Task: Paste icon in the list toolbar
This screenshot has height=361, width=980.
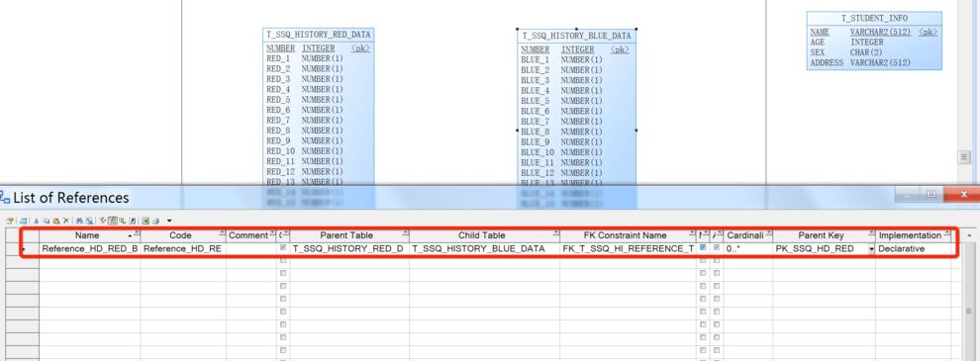Action: coord(56,221)
